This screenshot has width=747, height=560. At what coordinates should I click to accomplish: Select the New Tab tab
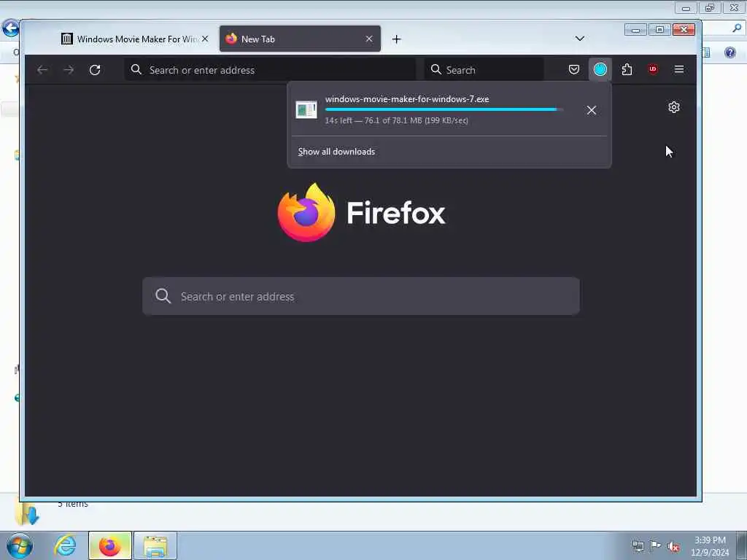[x=300, y=39]
